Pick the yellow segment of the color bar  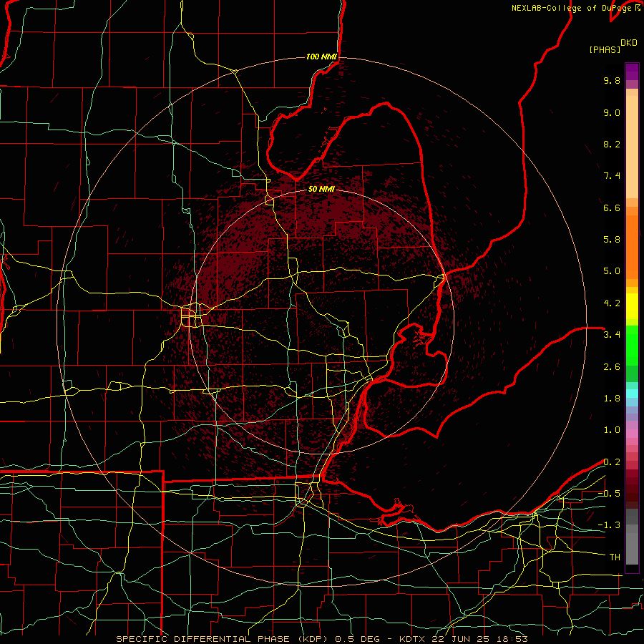[x=632, y=306]
